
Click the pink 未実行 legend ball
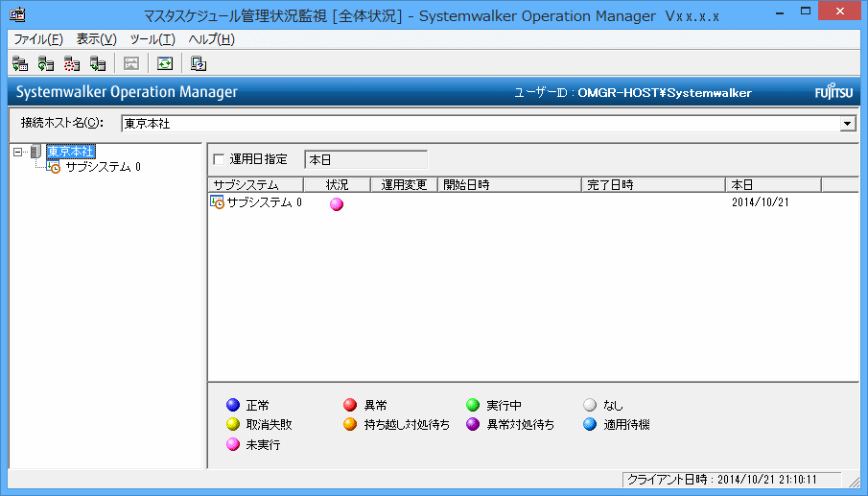point(233,444)
